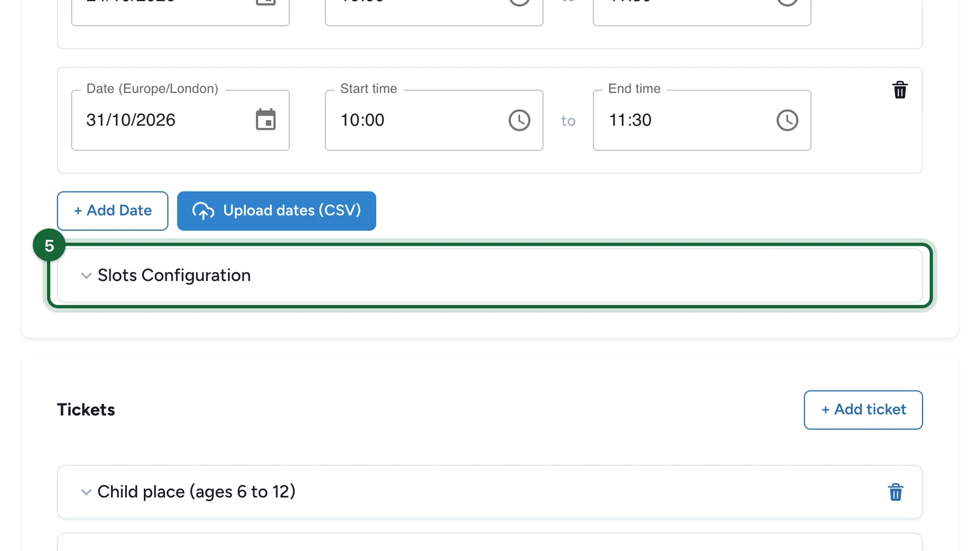Open clock picker for 11:30 end time

pyautogui.click(x=787, y=120)
